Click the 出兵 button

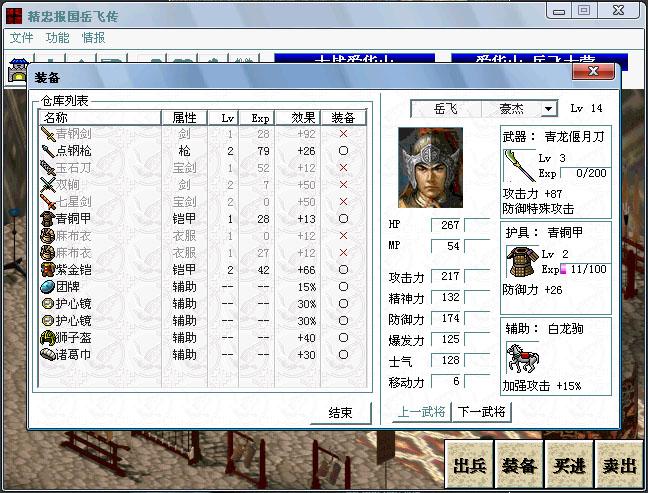469,465
